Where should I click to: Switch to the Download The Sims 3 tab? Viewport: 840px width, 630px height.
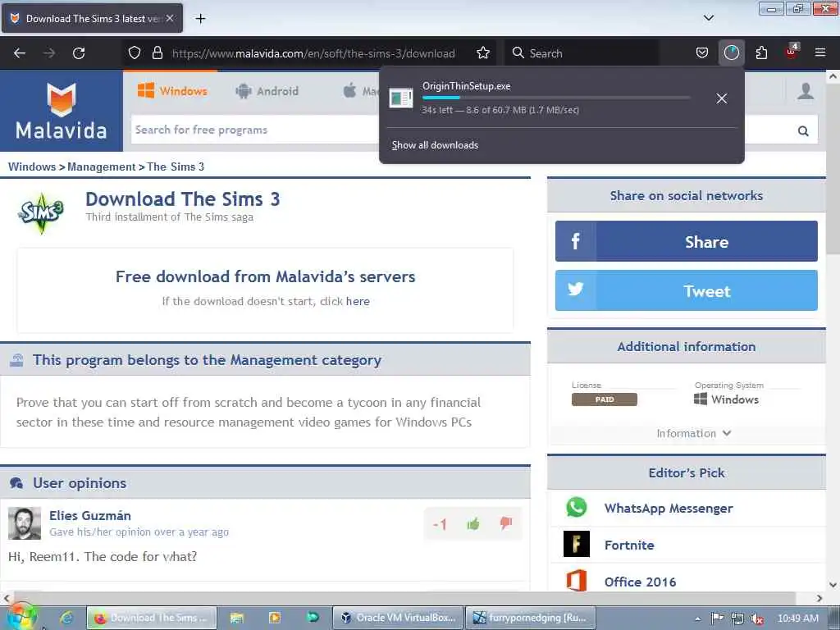pyautogui.click(x=92, y=18)
